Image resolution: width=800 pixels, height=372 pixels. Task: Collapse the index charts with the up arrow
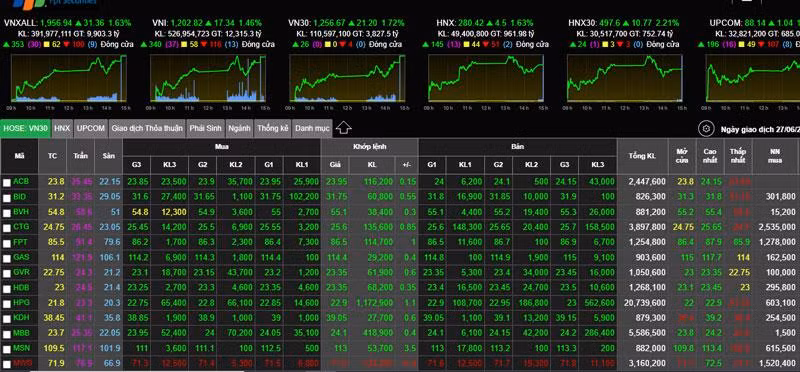click(x=344, y=129)
